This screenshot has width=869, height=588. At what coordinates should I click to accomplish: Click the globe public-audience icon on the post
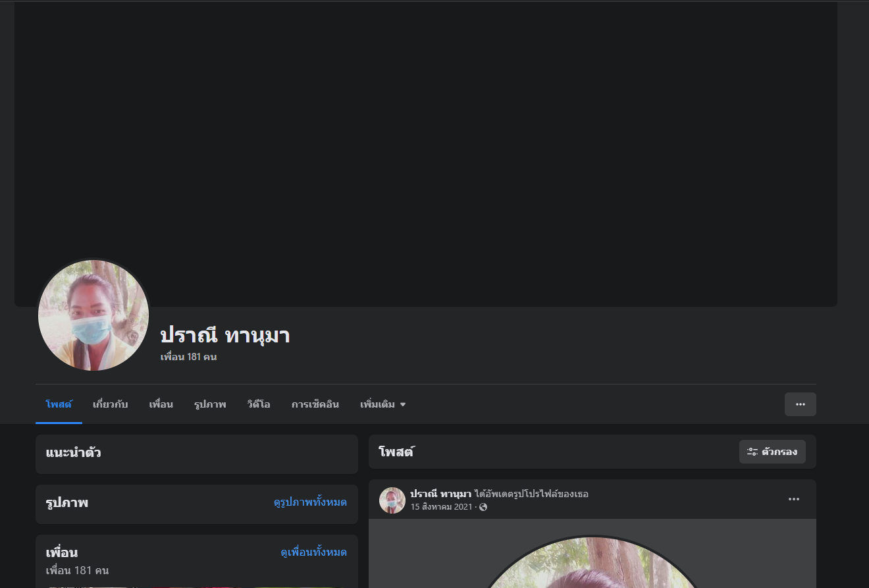point(483,507)
